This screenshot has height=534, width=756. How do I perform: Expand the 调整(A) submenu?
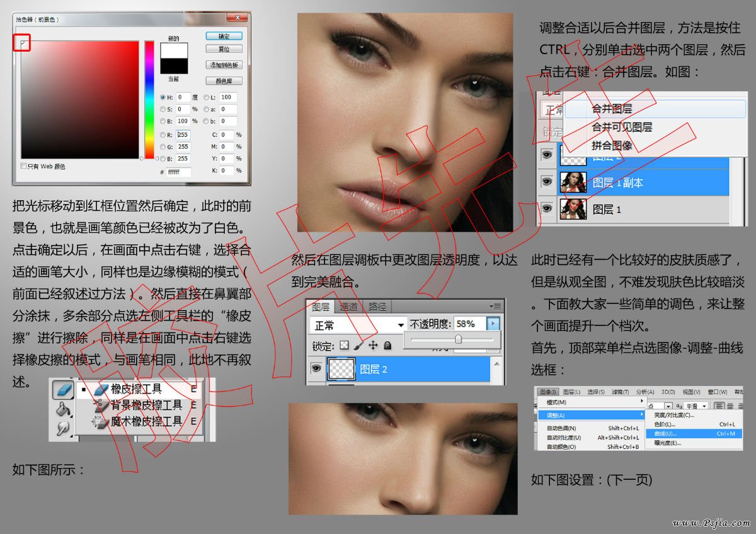pos(590,415)
